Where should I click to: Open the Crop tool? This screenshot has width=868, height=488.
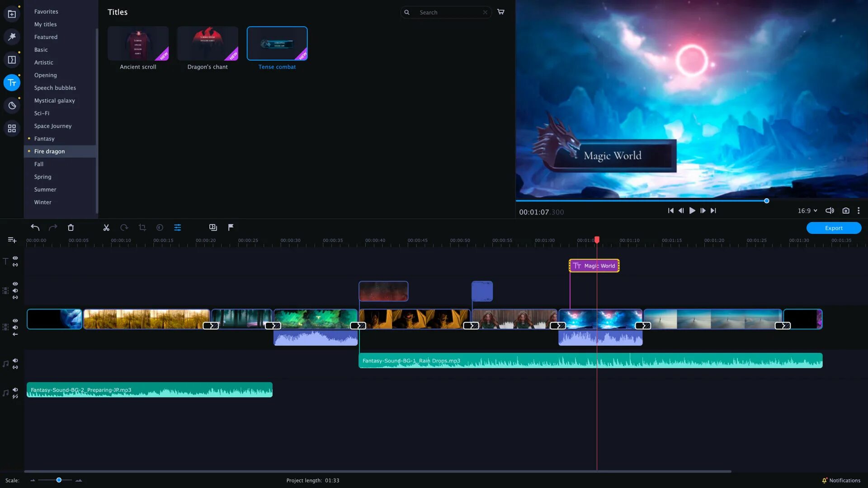pyautogui.click(x=142, y=228)
